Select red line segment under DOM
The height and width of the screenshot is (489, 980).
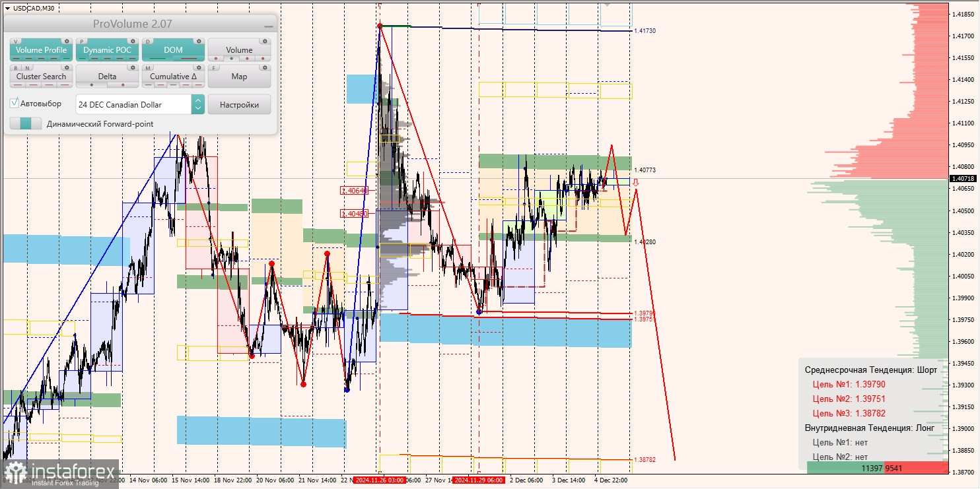(189, 58)
